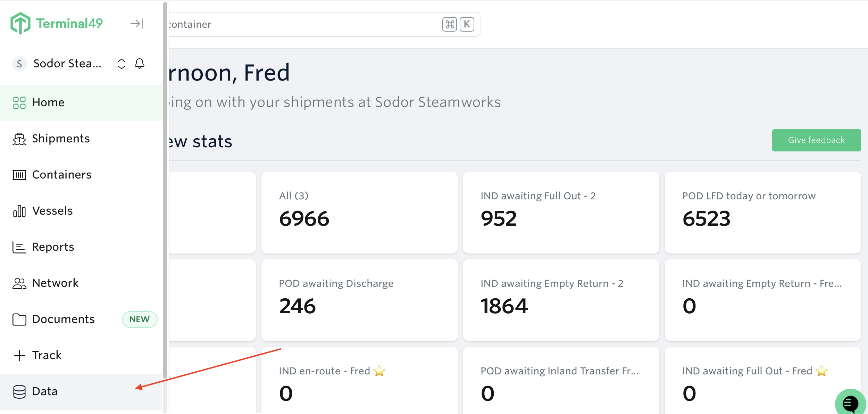The image size is (868, 414).
Task: Click the Shipments ship icon
Action: pyautogui.click(x=19, y=139)
